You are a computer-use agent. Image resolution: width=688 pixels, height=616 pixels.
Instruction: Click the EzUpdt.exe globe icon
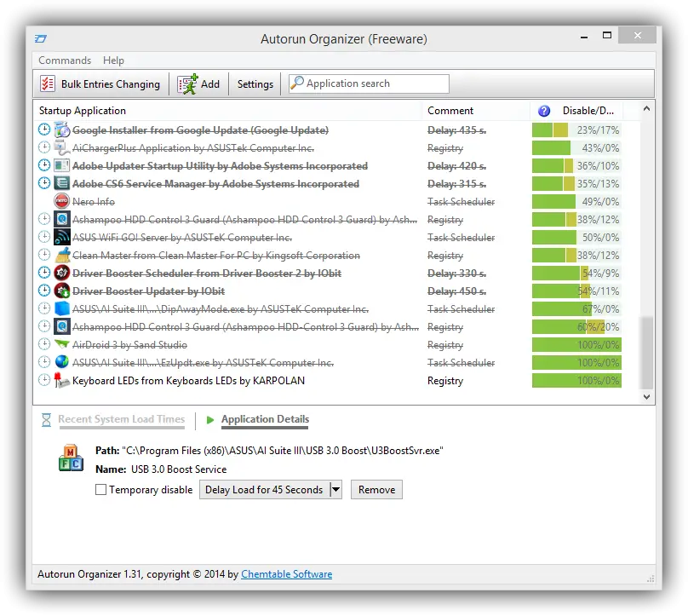click(x=62, y=362)
